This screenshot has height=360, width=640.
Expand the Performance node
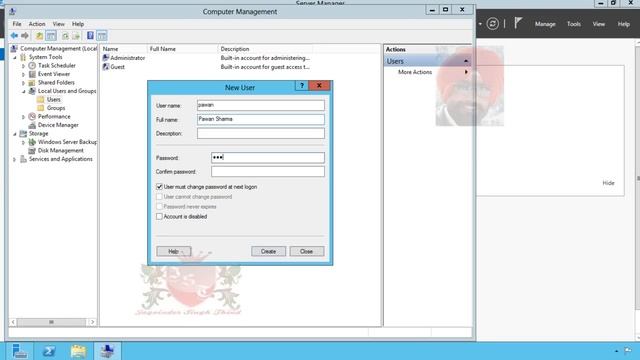(23, 117)
